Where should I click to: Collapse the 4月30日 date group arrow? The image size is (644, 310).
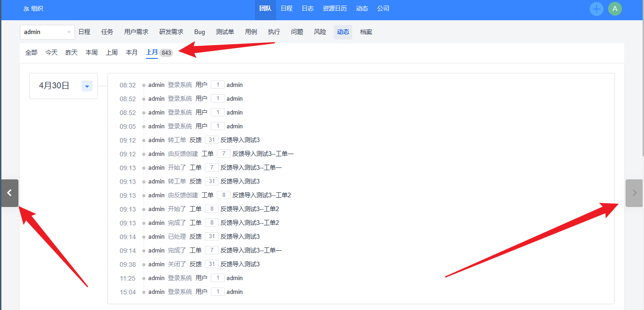(87, 86)
